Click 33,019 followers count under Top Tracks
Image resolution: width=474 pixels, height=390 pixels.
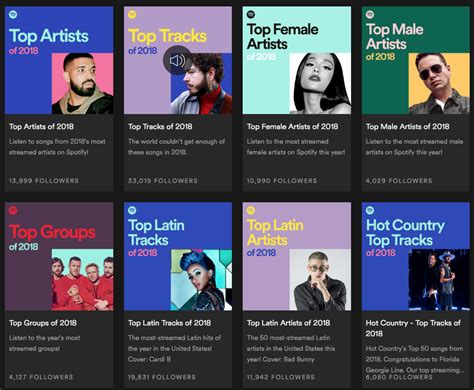pos(163,181)
